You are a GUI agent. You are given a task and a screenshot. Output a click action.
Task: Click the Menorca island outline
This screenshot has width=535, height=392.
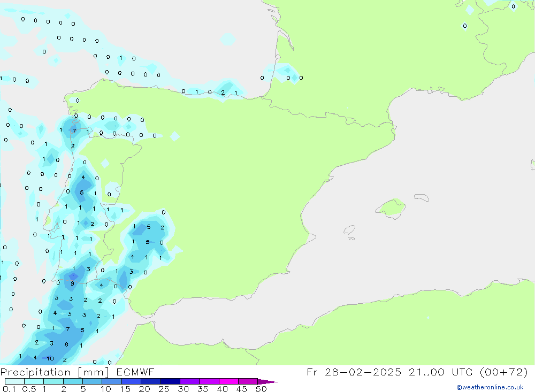coord(422,197)
